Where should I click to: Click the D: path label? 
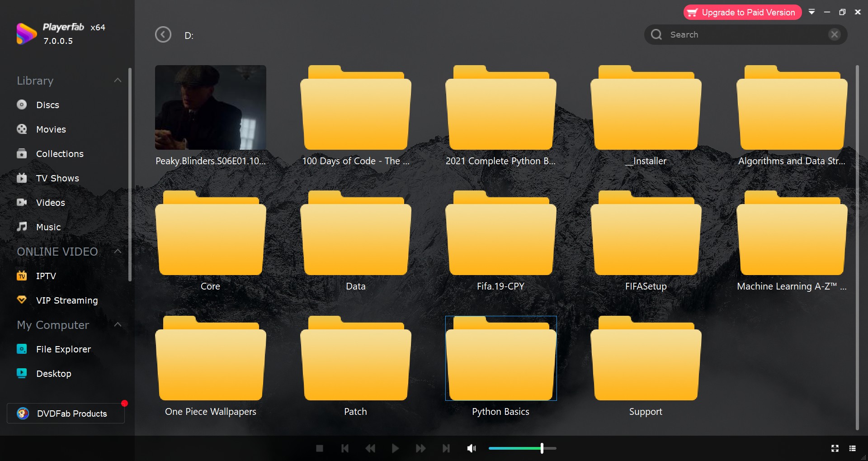[x=189, y=35]
